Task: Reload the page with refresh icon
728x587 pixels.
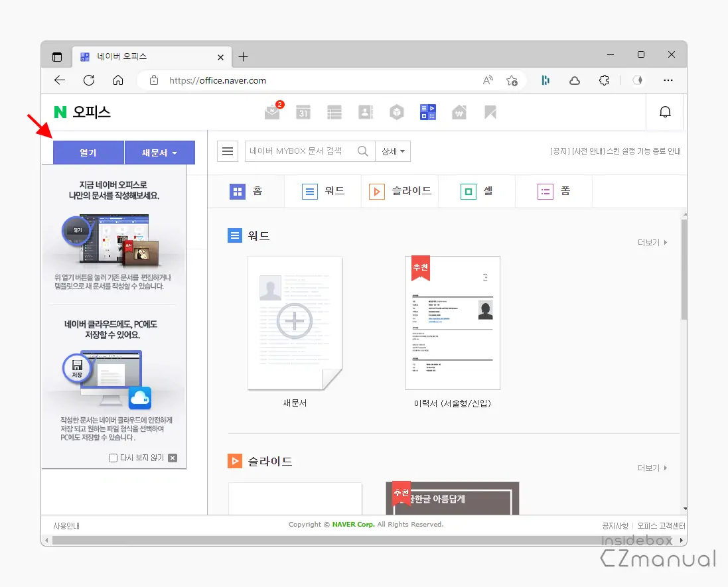Action: pyautogui.click(x=89, y=80)
